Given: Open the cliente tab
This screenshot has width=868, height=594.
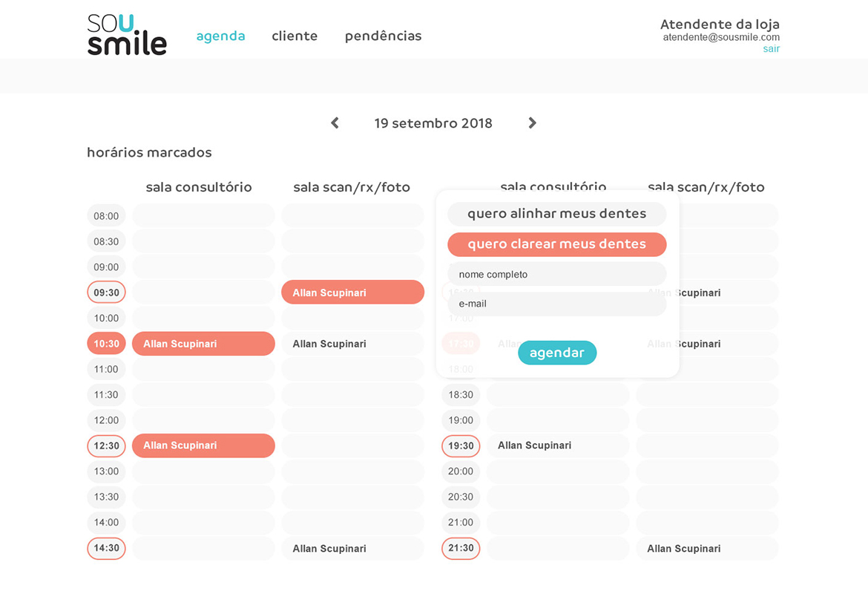Looking at the screenshot, I should (x=295, y=36).
